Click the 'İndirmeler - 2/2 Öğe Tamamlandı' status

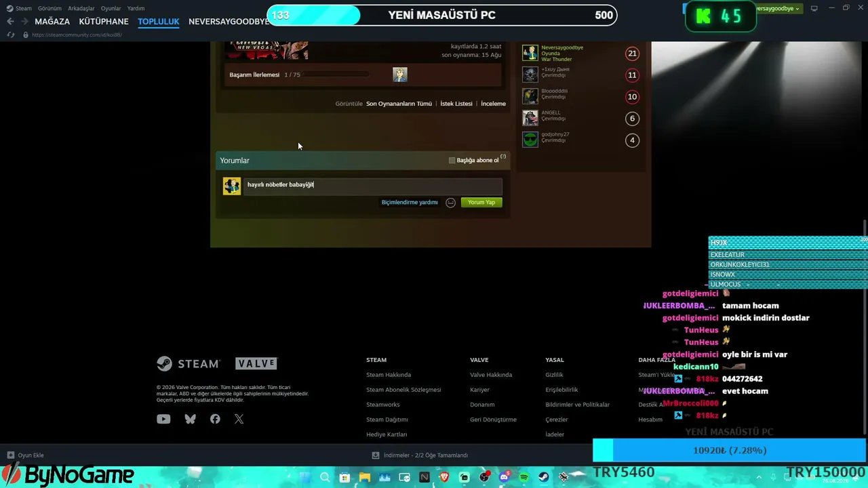point(426,455)
